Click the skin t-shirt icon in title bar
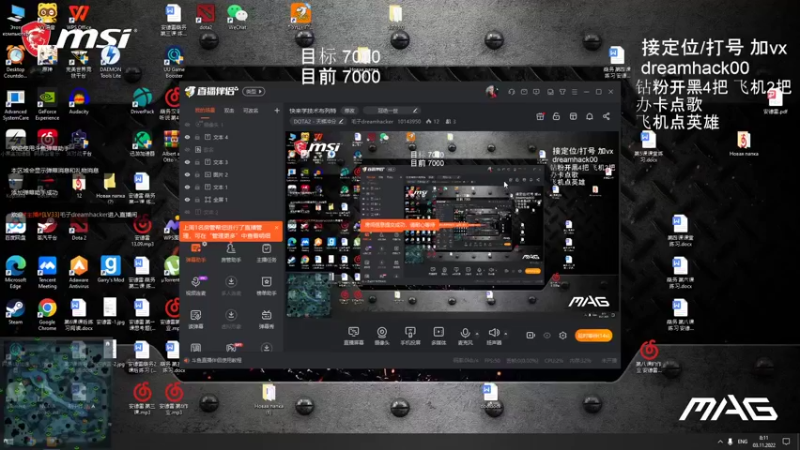The image size is (800, 450). [562, 92]
